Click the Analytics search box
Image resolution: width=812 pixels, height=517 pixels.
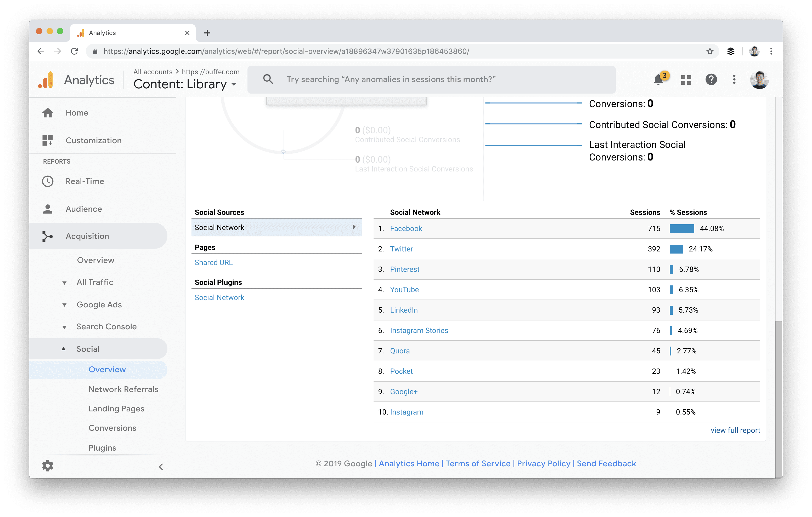click(x=431, y=79)
